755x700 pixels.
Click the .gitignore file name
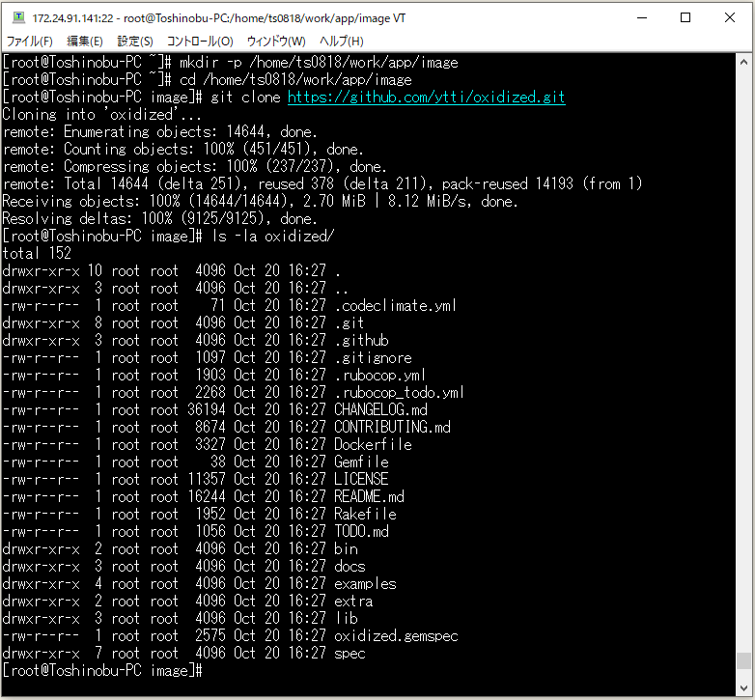point(374,357)
